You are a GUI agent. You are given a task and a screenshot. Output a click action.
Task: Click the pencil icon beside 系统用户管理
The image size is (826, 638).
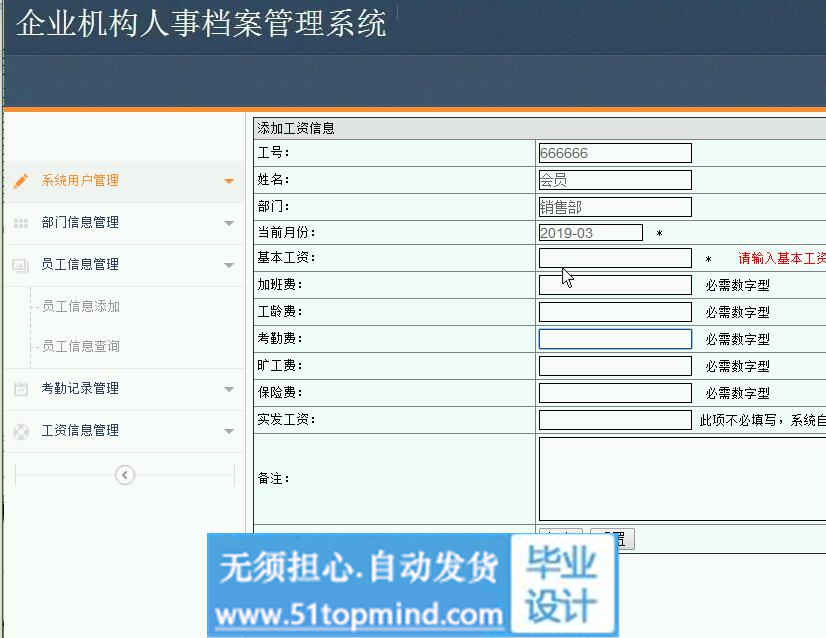[x=21, y=181]
